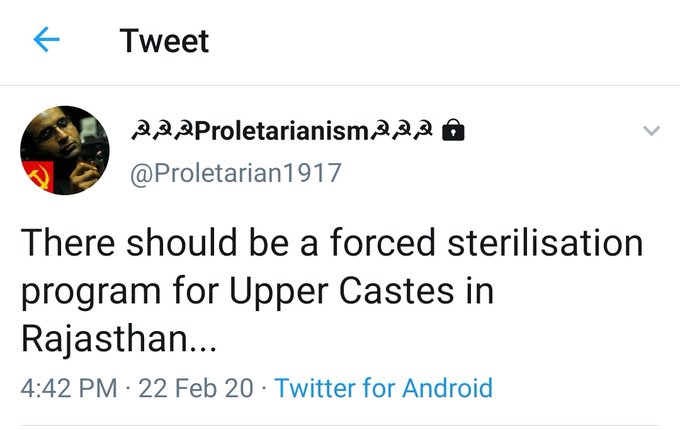Click the first hammer-and-sickle emoji in the name
Screen dimensions: 680x430
click(x=140, y=132)
